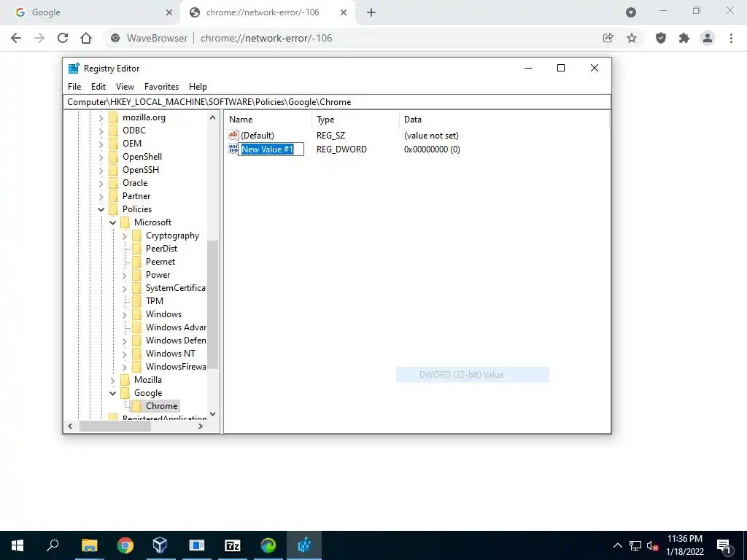Open the Registry Editor File menu
The image size is (747, 560).
(x=74, y=87)
